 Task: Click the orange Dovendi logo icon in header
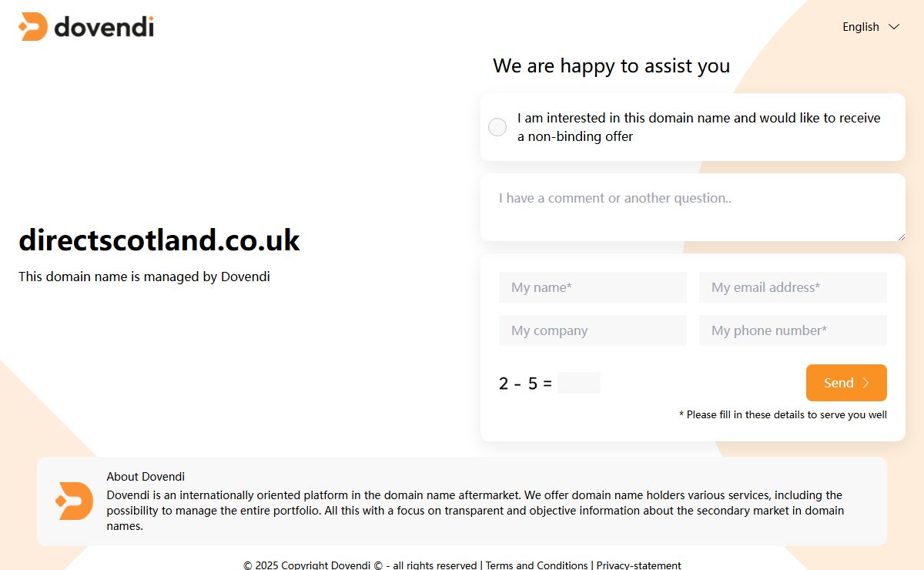33,27
